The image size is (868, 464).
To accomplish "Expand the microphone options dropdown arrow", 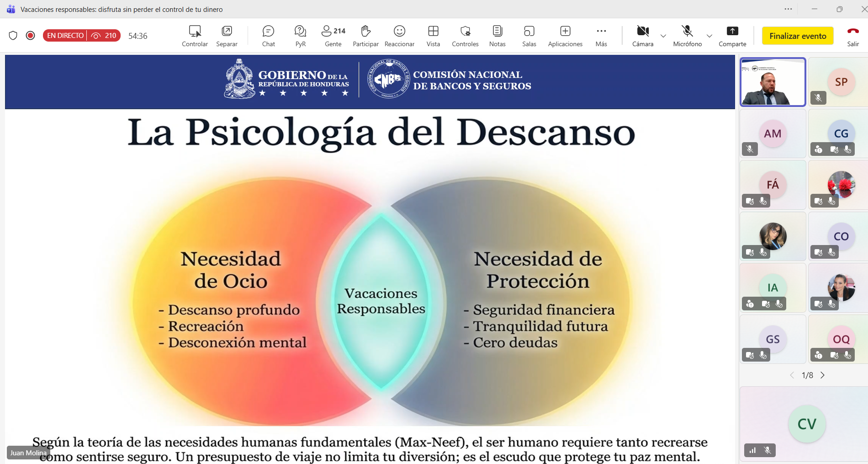I will [x=709, y=36].
